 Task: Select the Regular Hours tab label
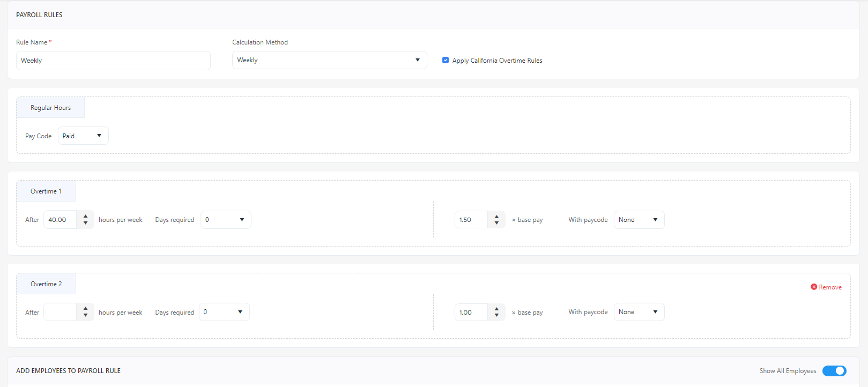(50, 108)
